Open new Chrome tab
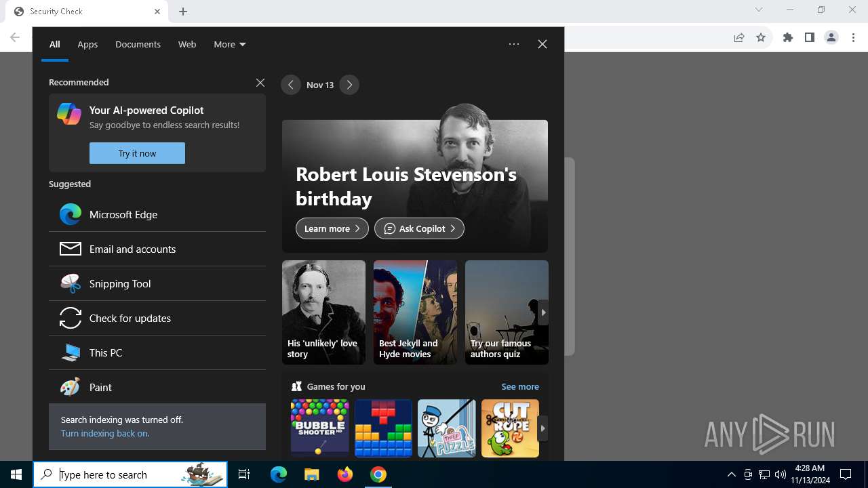 coord(183,12)
